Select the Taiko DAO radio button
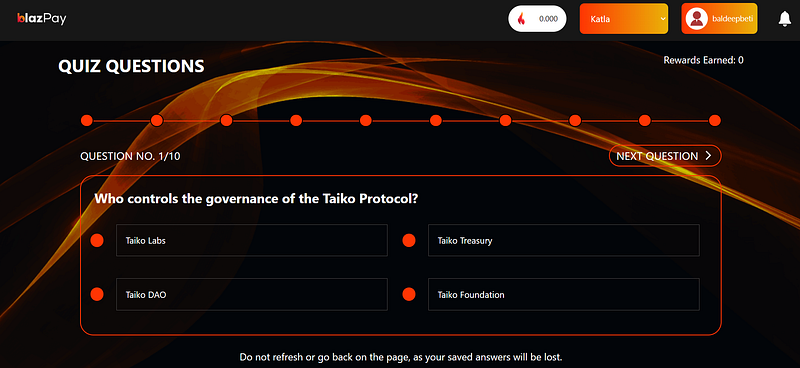800x368 pixels. pos(97,294)
